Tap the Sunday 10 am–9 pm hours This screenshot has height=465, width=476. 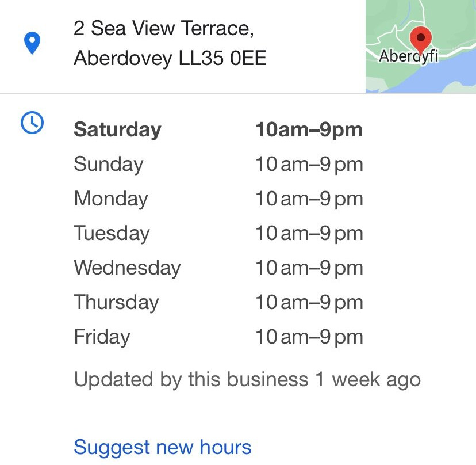point(309,165)
